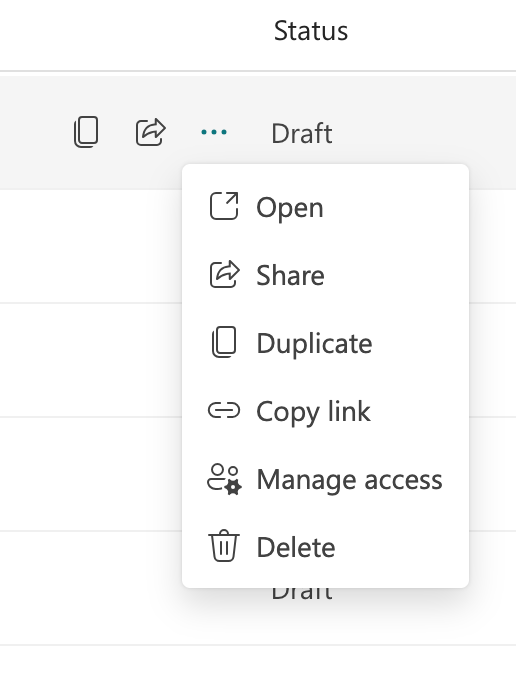Toggle the teal three-dots more options button
Viewport: 516px width, 686px height.
pos(214,132)
